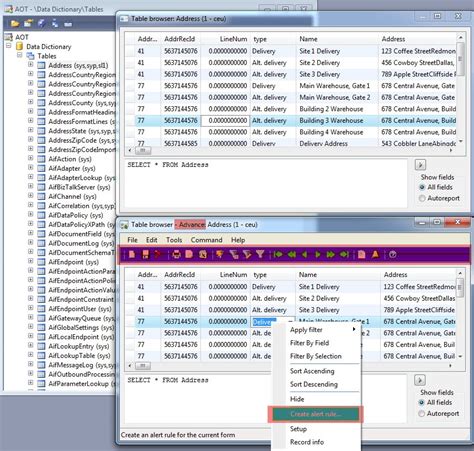Jump to the last record with green arrow
The width and height of the screenshot is (474, 451).
[344, 255]
